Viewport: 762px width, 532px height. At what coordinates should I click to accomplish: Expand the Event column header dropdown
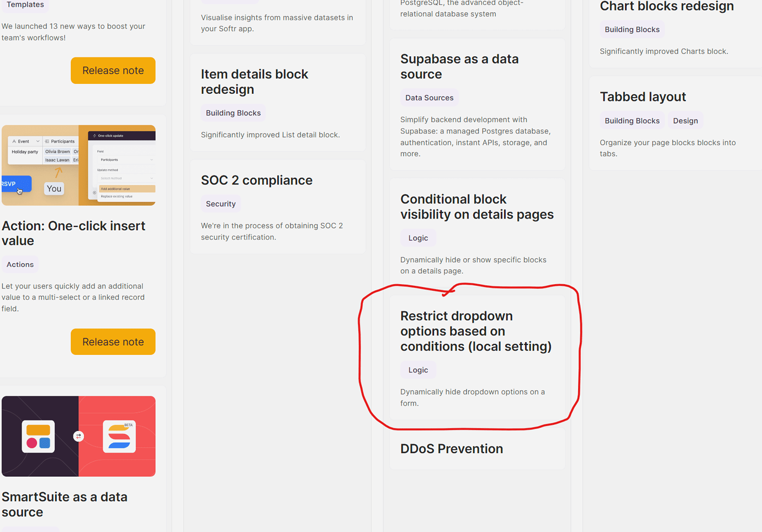click(x=38, y=141)
